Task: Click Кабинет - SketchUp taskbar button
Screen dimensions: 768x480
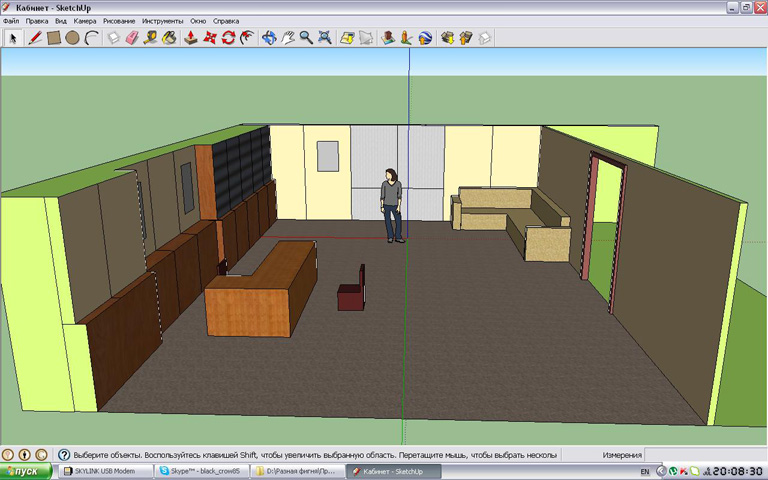Action: [393, 471]
